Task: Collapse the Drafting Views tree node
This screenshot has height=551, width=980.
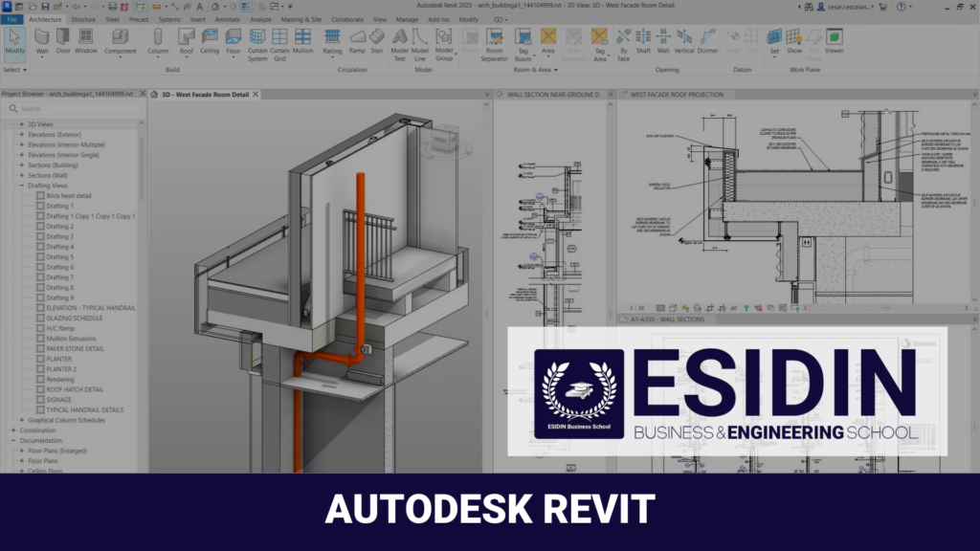Action: pos(21,186)
